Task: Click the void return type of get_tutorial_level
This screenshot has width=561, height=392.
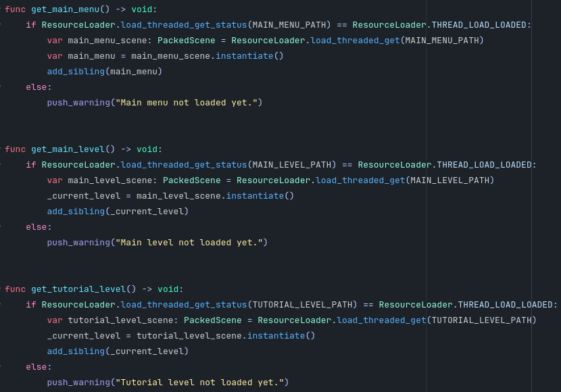Action: click(x=168, y=289)
